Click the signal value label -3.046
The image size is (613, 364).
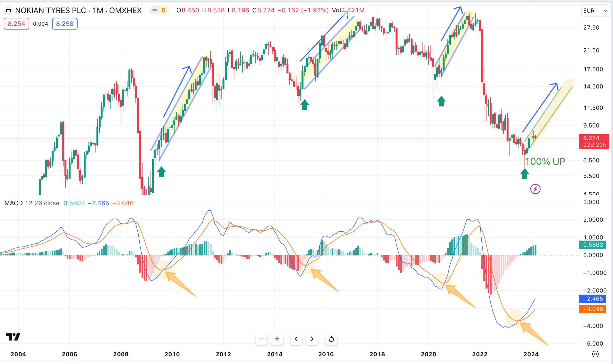click(592, 309)
